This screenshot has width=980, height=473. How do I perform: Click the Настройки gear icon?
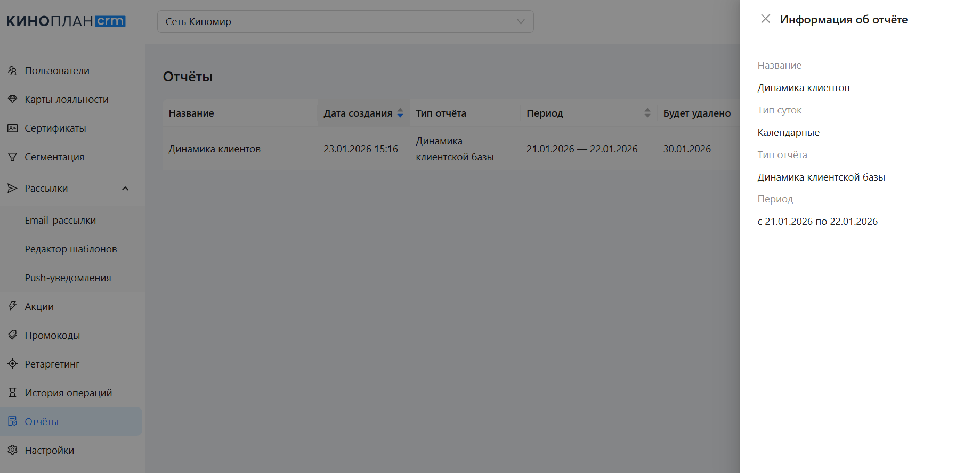[12, 450]
